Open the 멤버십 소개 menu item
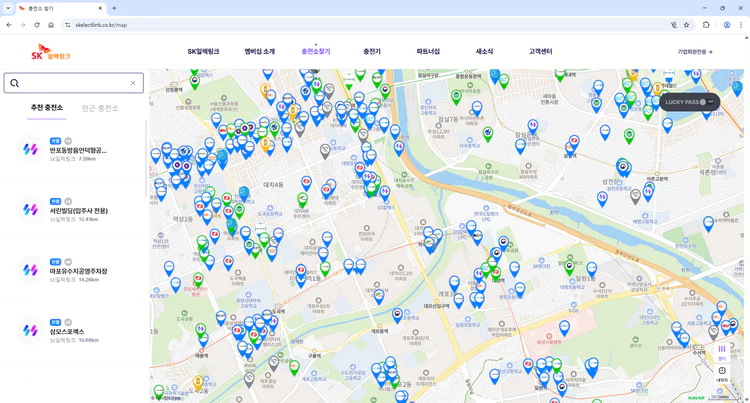Screen dimensions: 750x403 pos(260,52)
